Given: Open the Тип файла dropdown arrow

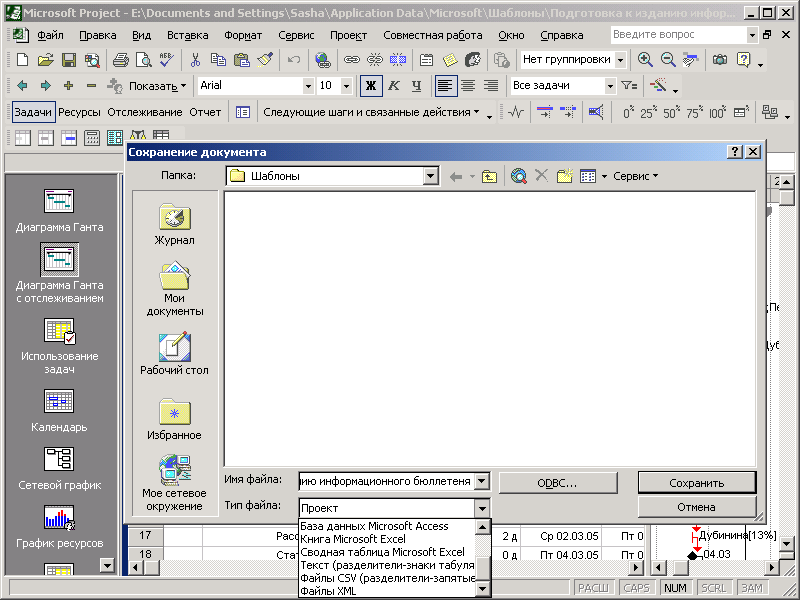Looking at the screenshot, I should pyautogui.click(x=482, y=508).
